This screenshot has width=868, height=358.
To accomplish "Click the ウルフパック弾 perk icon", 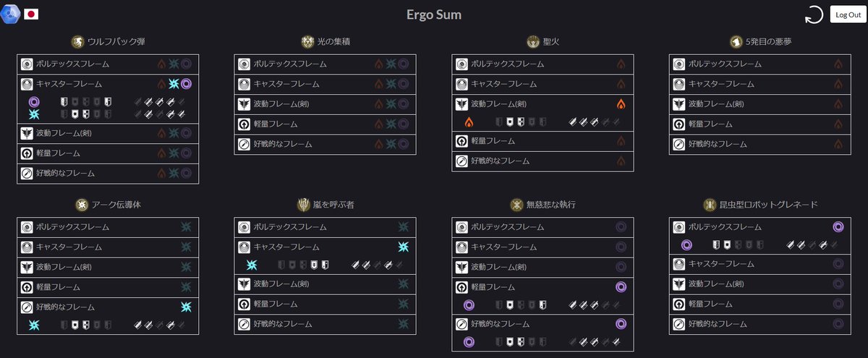I will tap(78, 41).
